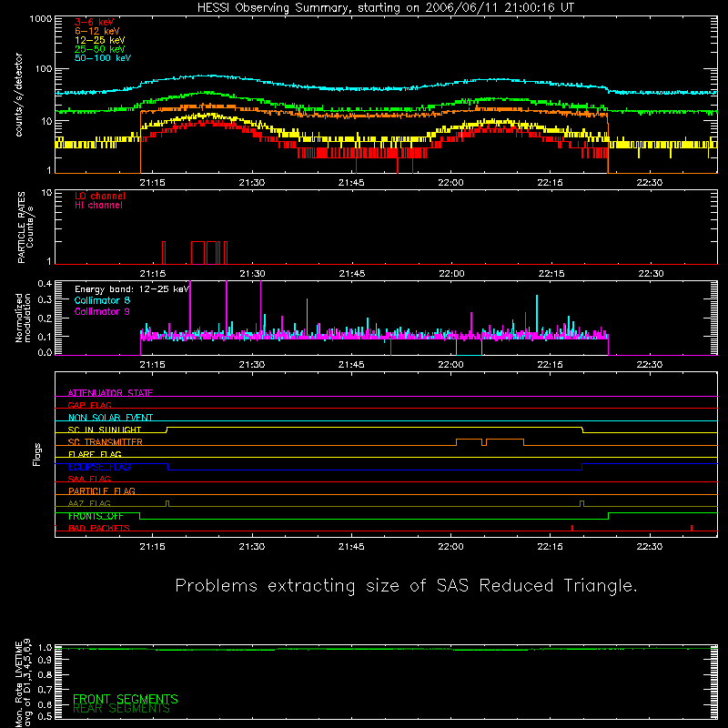The image size is (728, 728).
Task: Select the ECLIPSE FLAG label
Action: (99, 467)
